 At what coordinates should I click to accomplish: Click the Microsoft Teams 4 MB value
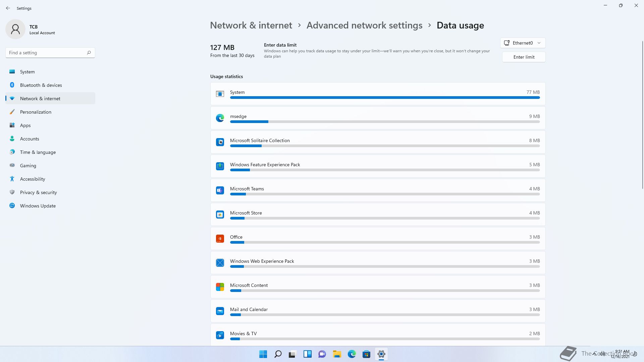(534, 189)
